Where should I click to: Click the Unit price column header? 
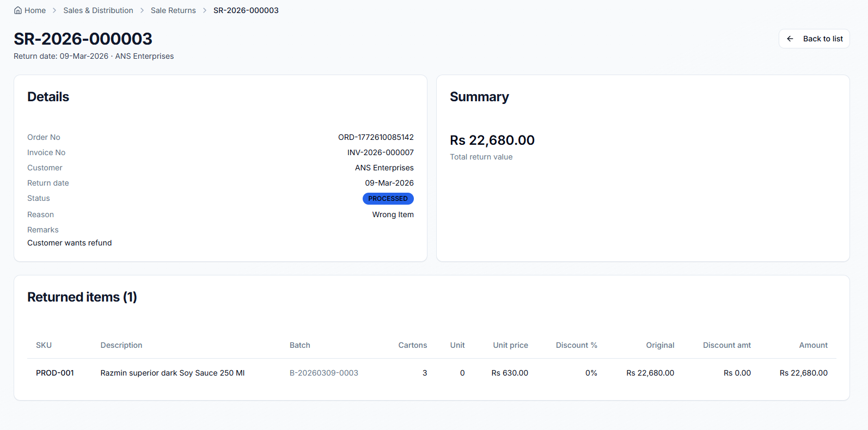510,345
